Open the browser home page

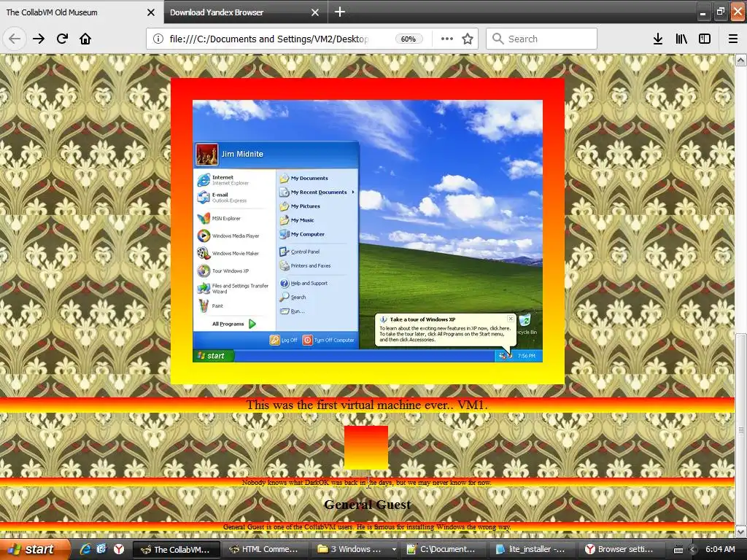point(85,39)
